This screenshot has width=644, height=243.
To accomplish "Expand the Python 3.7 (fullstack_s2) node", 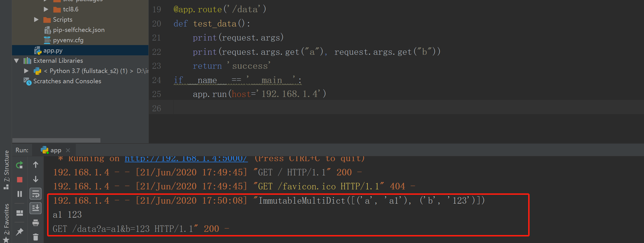I will pos(26,71).
